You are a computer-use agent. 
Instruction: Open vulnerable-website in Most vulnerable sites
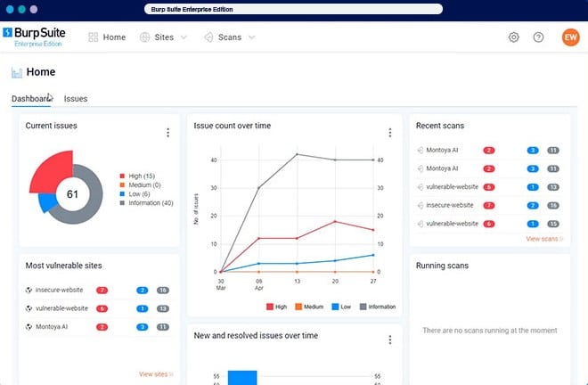tap(61, 308)
